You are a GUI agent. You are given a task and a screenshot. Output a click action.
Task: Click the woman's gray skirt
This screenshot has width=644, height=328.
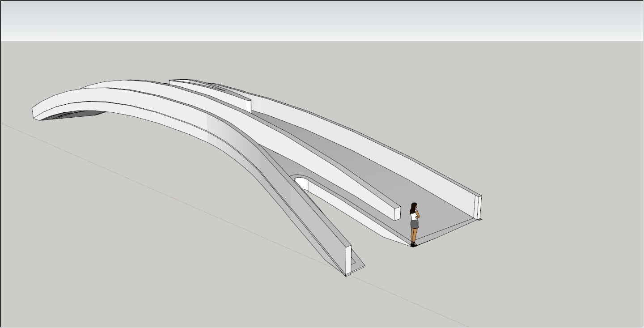tap(415, 224)
